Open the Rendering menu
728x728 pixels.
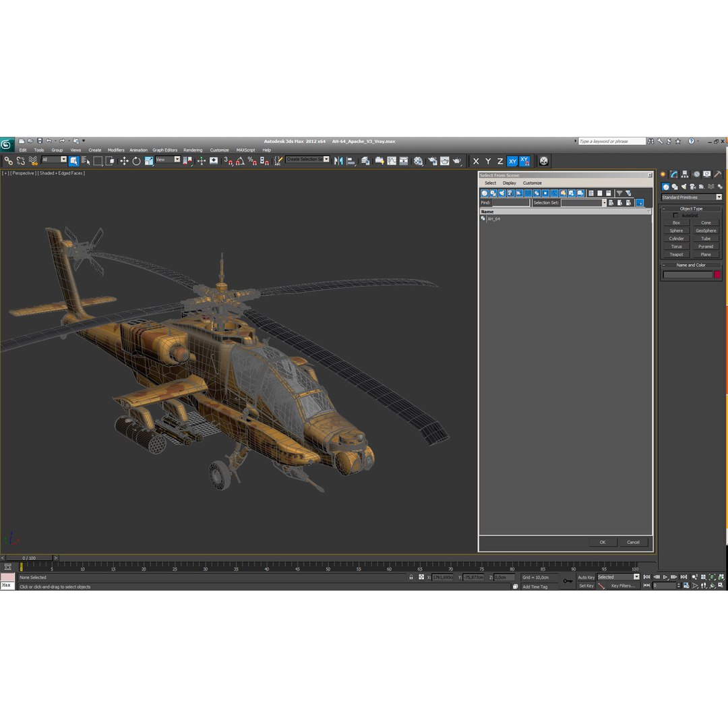(193, 150)
